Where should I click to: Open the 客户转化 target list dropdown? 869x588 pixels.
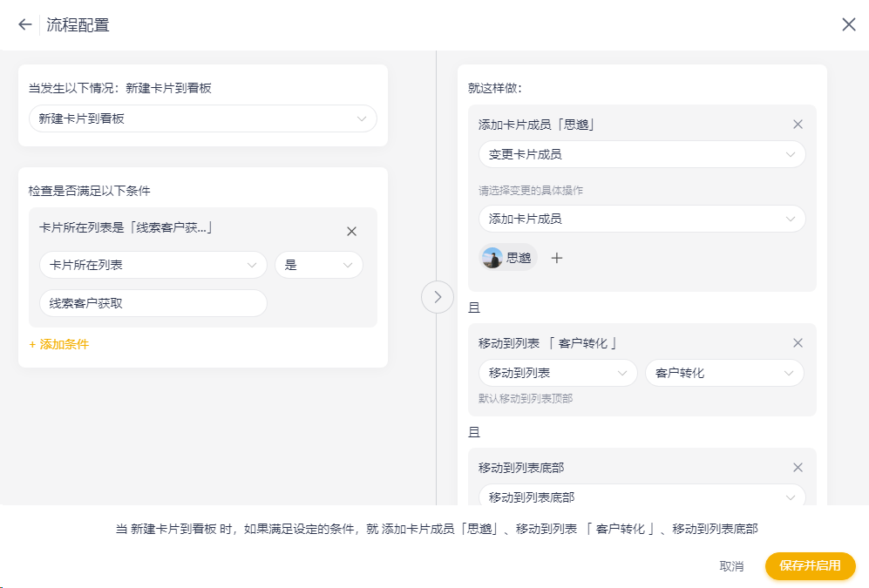pos(723,373)
